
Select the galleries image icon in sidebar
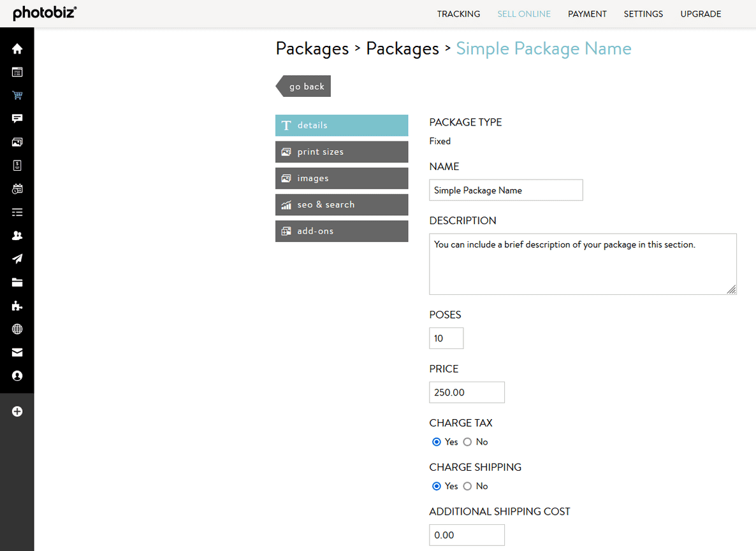click(x=17, y=141)
